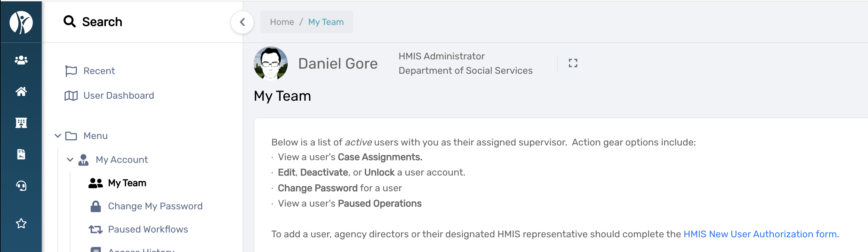Open the document report icon in sidebar
868x252 pixels.
pyautogui.click(x=21, y=154)
